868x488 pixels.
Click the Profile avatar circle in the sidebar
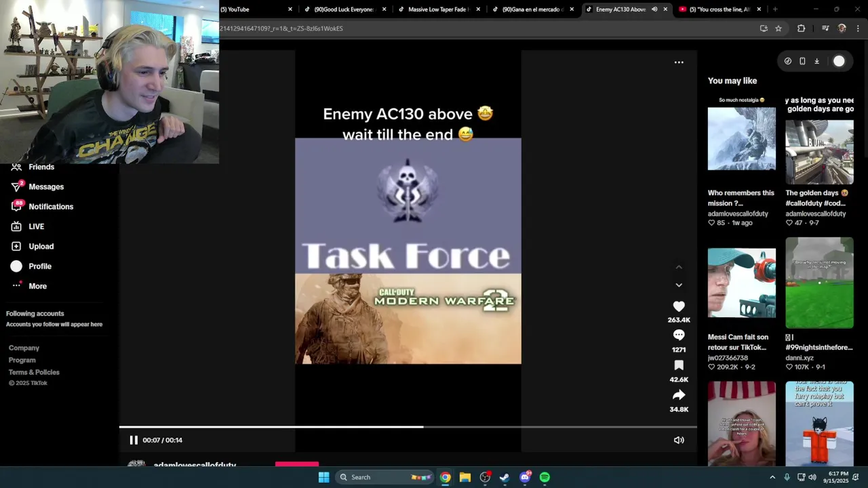(x=16, y=266)
